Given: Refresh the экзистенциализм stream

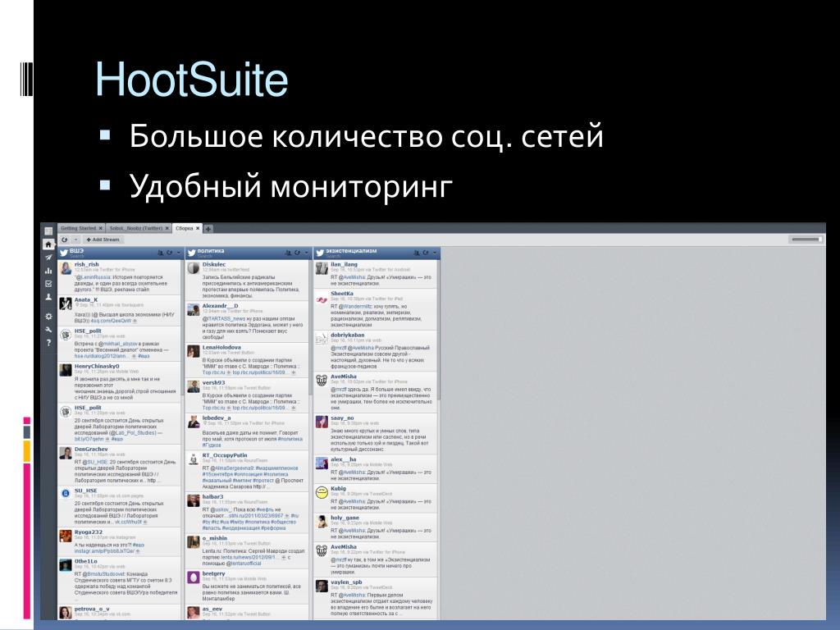Looking at the screenshot, I should (x=426, y=253).
